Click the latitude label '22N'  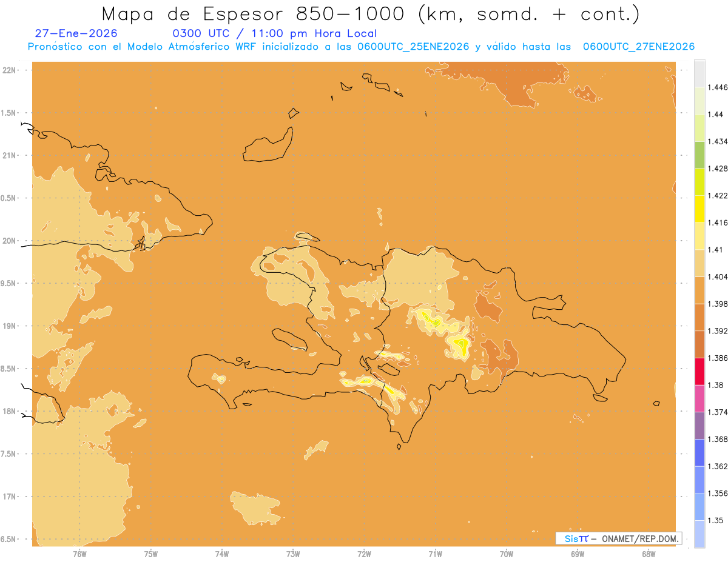[x=10, y=70]
